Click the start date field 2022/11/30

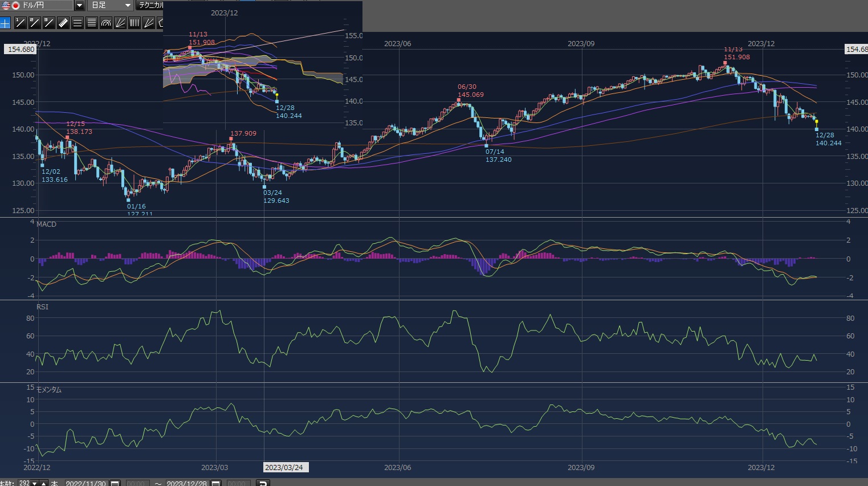point(85,483)
